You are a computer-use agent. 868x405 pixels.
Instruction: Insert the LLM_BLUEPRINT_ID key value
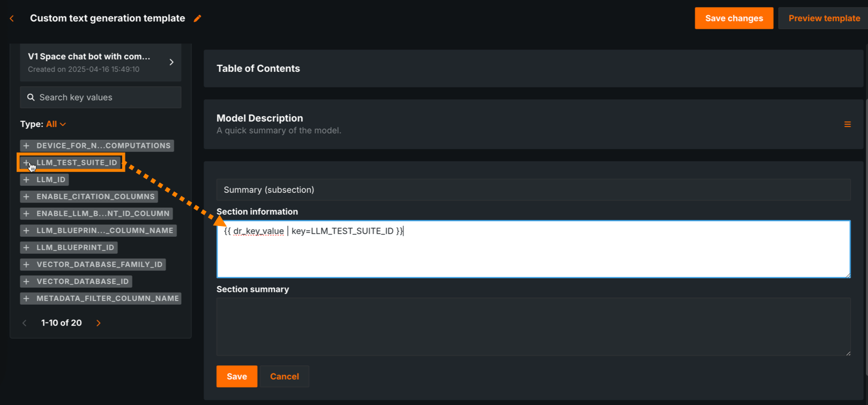tap(26, 247)
